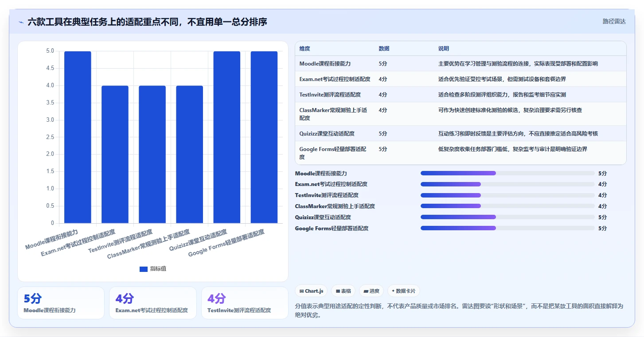The image size is (644, 337).
Task: Select the Exam.net考试过程控制适配度 table cell
Action: pyautogui.click(x=335, y=79)
